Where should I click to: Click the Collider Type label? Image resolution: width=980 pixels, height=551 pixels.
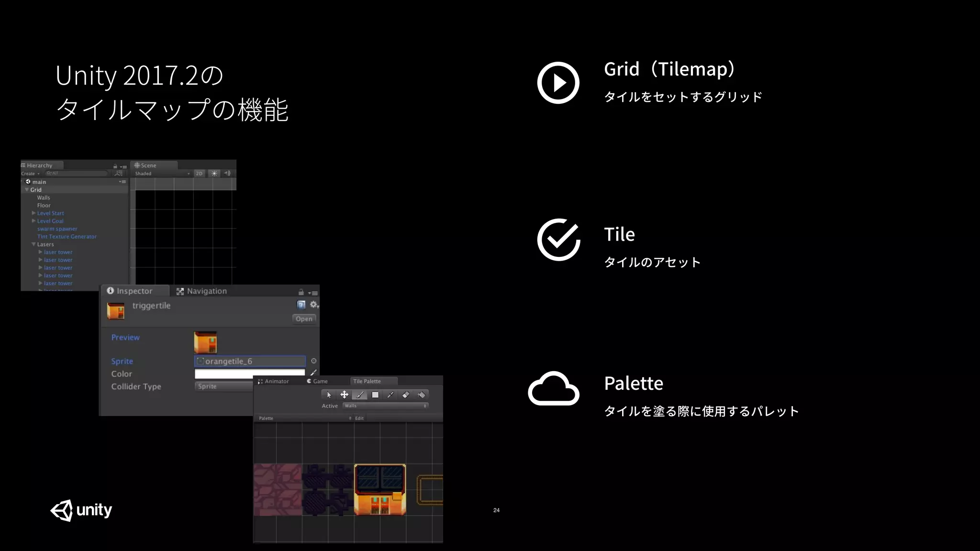(136, 386)
